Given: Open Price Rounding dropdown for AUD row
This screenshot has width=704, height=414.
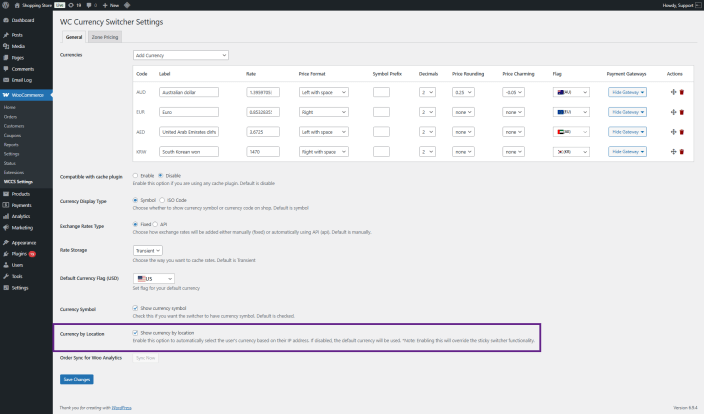Looking at the screenshot, I should 463,92.
